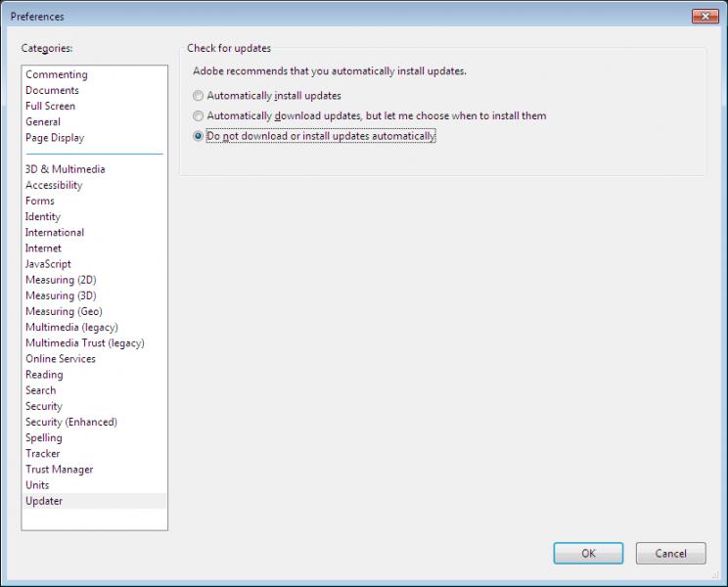Select Measuring (Geo) category
The width and height of the screenshot is (728, 587).
(64, 311)
